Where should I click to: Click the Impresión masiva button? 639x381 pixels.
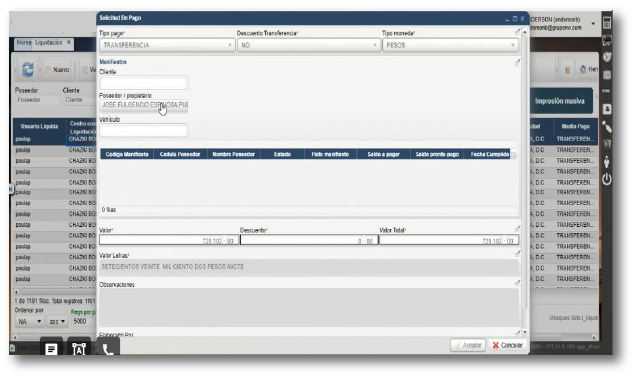tap(560, 101)
